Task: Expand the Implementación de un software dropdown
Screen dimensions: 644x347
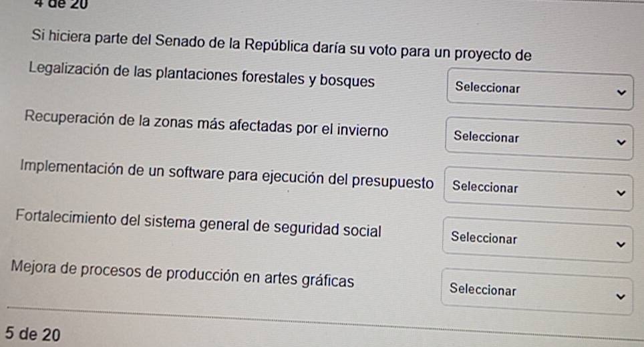Action: (x=538, y=189)
